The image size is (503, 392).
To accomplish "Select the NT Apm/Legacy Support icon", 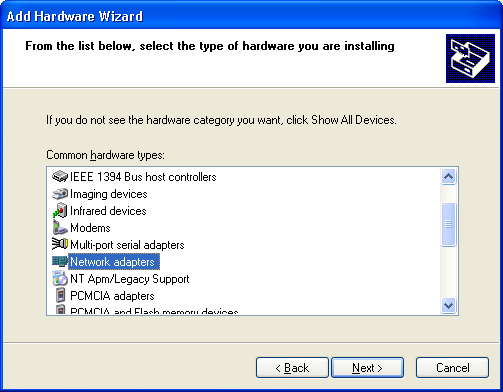I will (x=60, y=278).
